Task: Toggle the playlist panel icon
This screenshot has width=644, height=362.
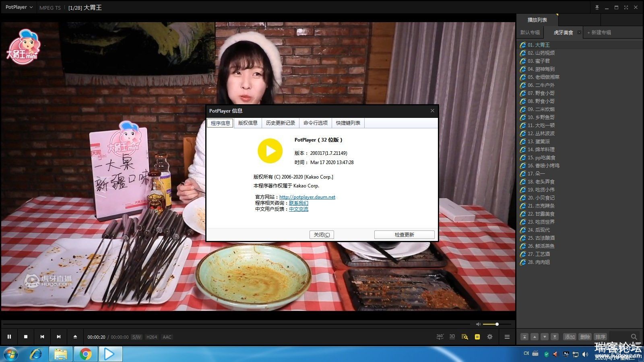Action: pyautogui.click(x=477, y=337)
